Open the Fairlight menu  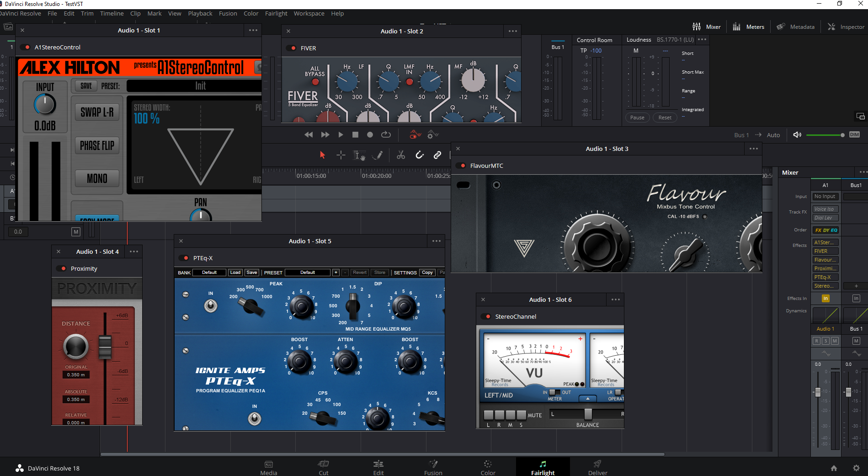point(276,13)
